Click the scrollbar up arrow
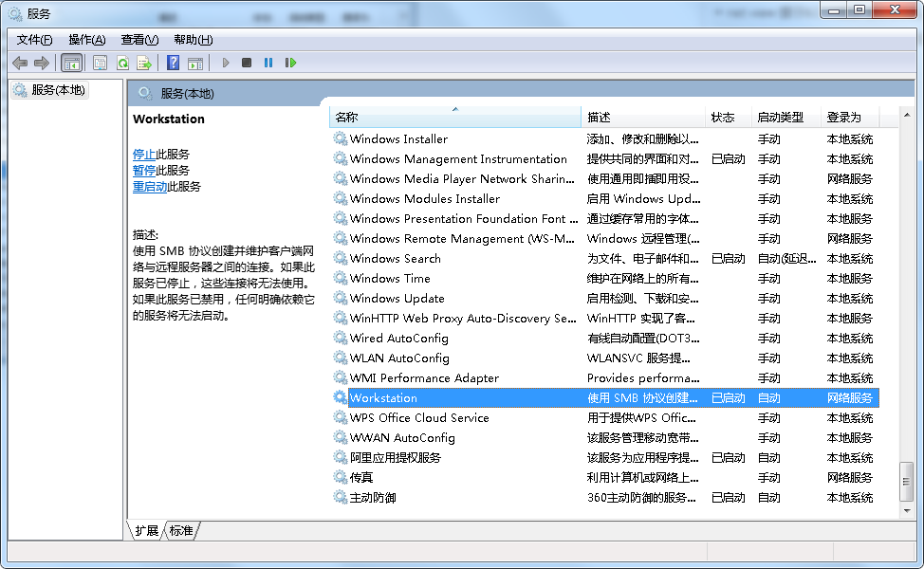This screenshot has width=924, height=569. 906,115
